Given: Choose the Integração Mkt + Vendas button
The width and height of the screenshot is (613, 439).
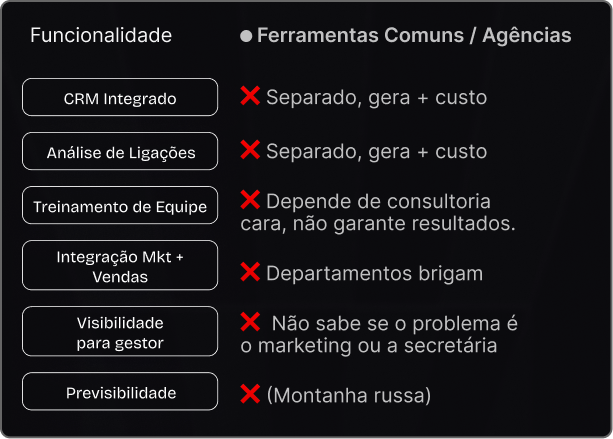Looking at the screenshot, I should [x=120, y=266].
